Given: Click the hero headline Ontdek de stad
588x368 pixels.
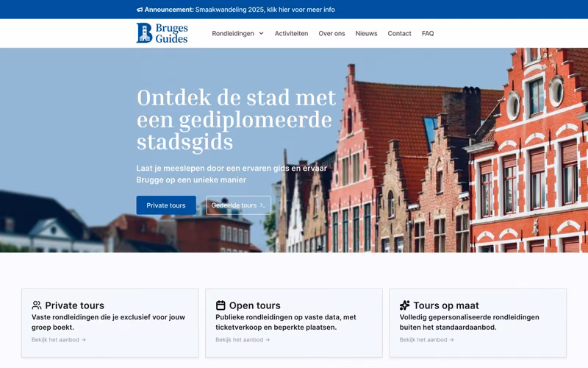Looking at the screenshot, I should click(x=236, y=120).
